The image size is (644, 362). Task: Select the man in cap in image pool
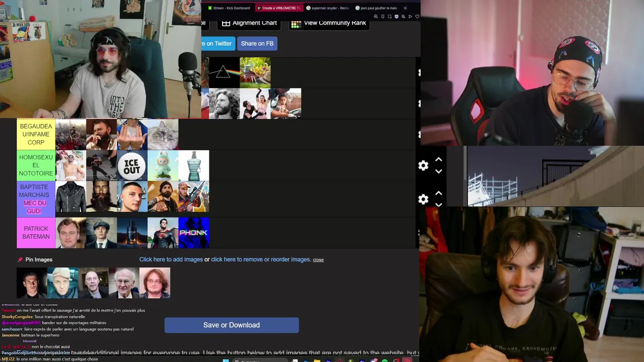[x=62, y=283]
